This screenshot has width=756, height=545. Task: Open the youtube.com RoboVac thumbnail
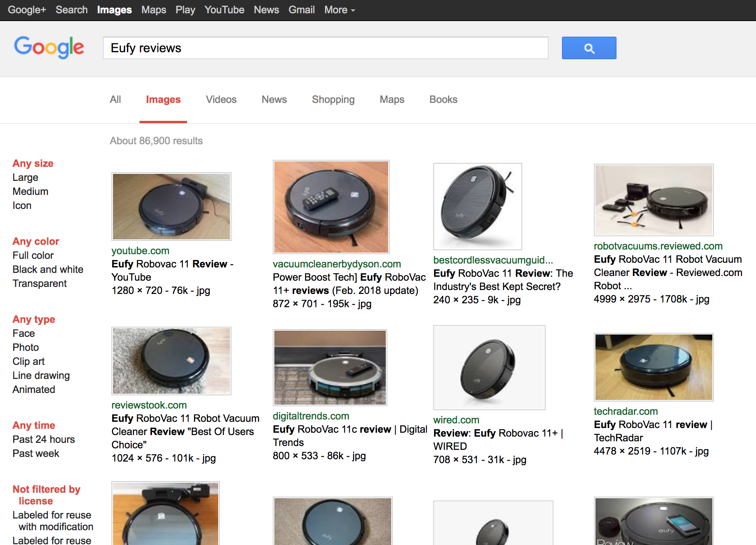(171, 207)
